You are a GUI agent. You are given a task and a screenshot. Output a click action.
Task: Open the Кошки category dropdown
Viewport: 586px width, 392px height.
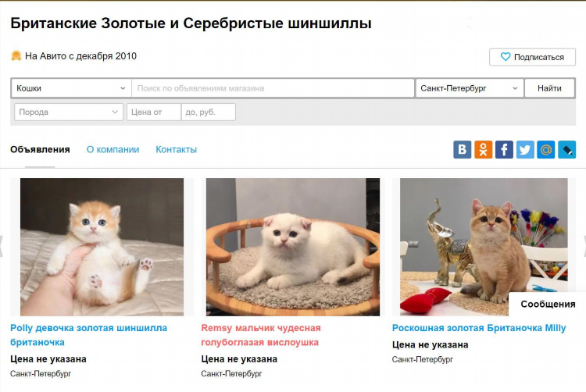(x=71, y=88)
